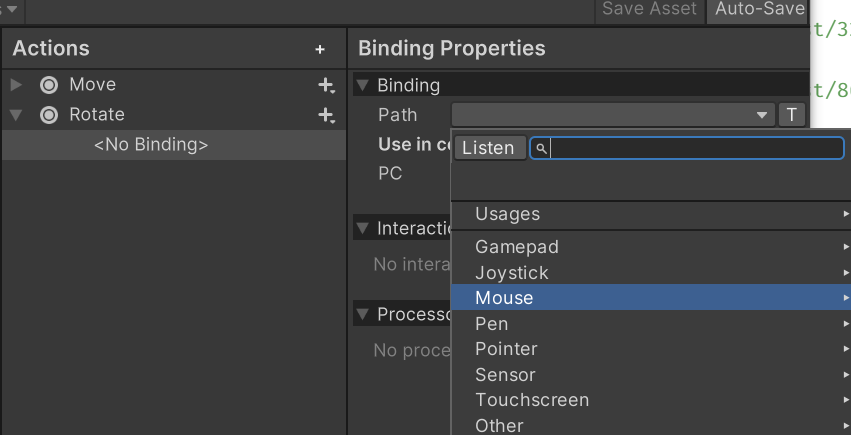Expand the Move action
The image size is (851, 435).
tap(16, 85)
